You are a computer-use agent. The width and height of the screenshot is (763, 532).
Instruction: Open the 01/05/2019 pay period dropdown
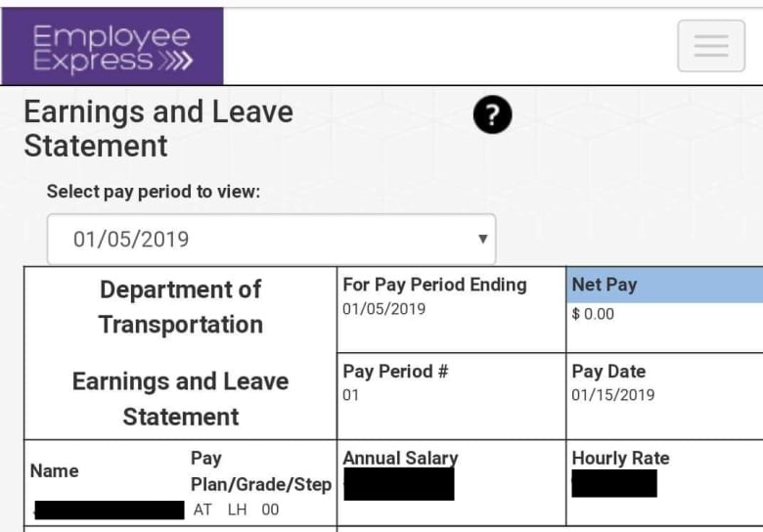pos(272,240)
